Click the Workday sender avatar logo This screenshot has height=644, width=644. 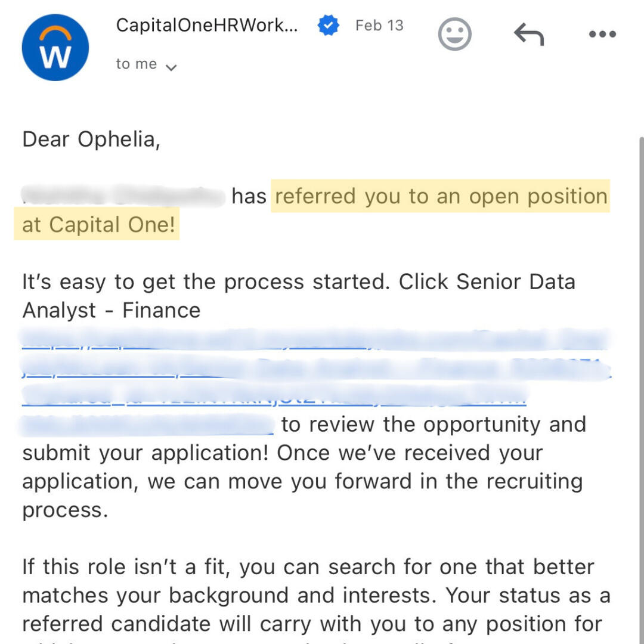pos(55,48)
